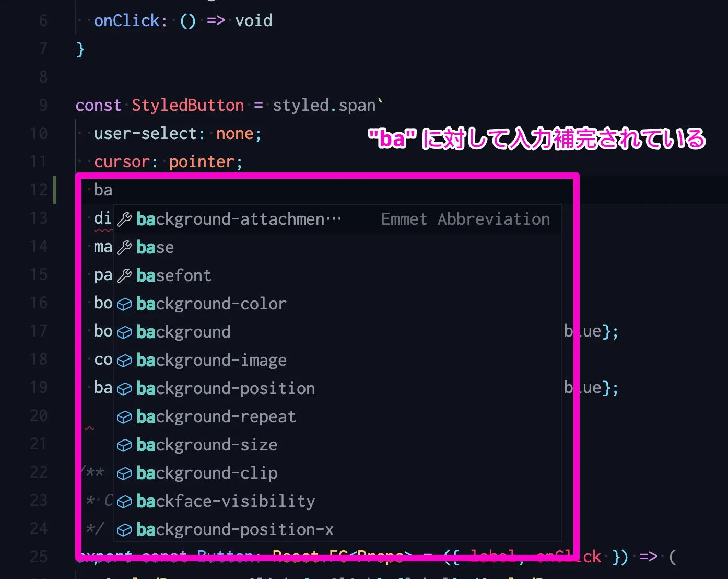Select background-size from the suggestions
Image resolution: width=728 pixels, height=579 pixels.
point(207,445)
